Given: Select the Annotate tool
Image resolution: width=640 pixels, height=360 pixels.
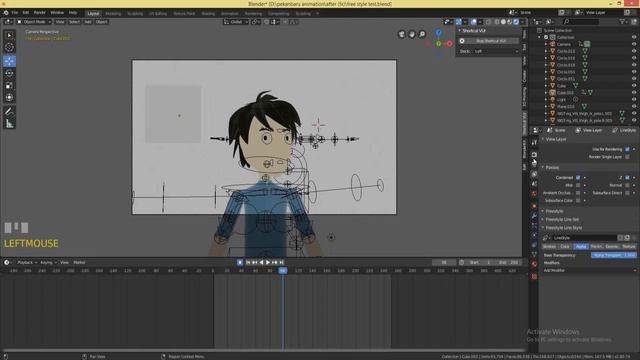Looking at the screenshot, I should point(9,111).
